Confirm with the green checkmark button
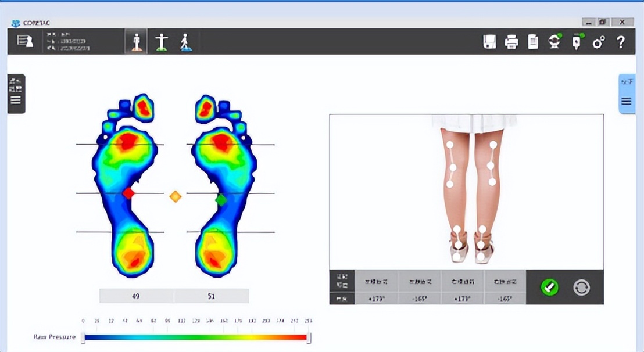The height and width of the screenshot is (352, 644). tap(549, 287)
